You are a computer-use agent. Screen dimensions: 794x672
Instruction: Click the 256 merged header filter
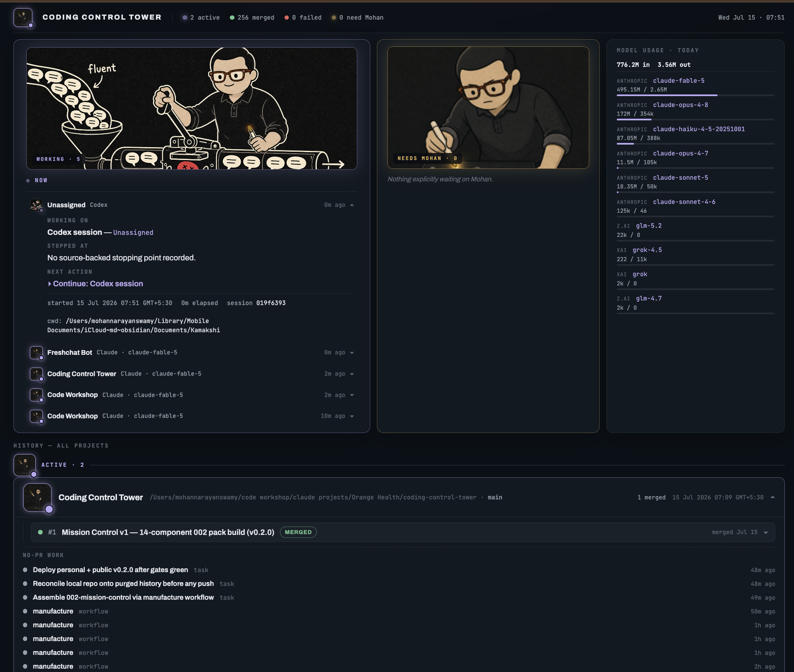[x=252, y=18]
